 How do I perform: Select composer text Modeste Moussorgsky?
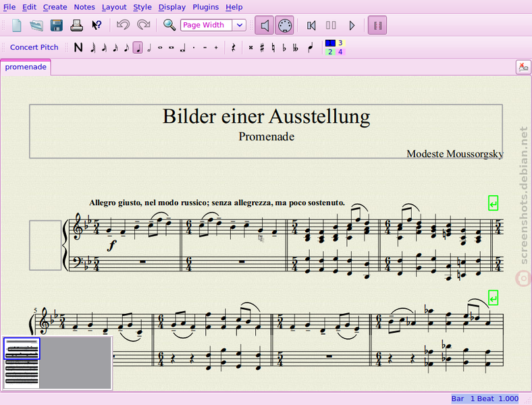455,154
